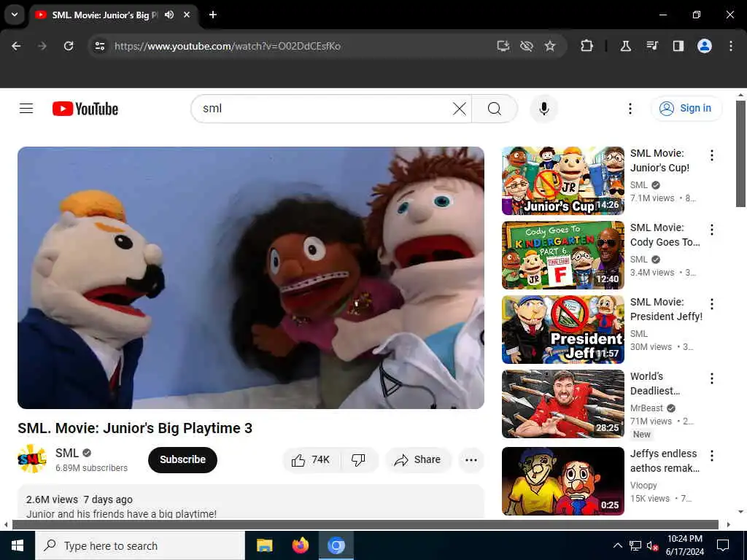
Task: Open a new browser tab
Action: pos(213,15)
